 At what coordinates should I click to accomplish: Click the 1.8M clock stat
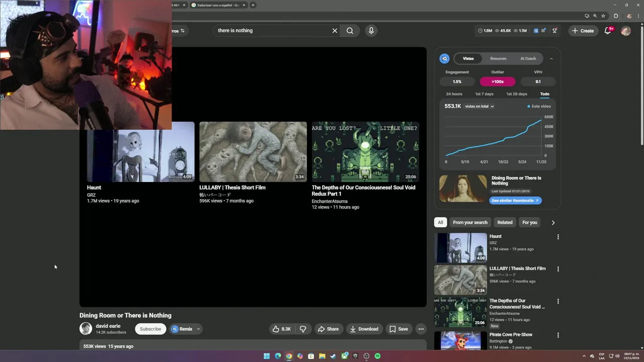coord(485,31)
